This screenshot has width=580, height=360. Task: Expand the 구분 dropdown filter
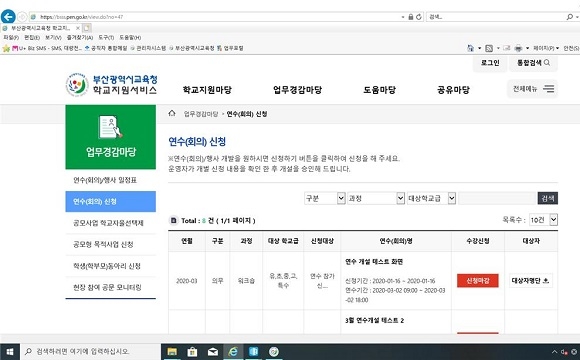324,198
